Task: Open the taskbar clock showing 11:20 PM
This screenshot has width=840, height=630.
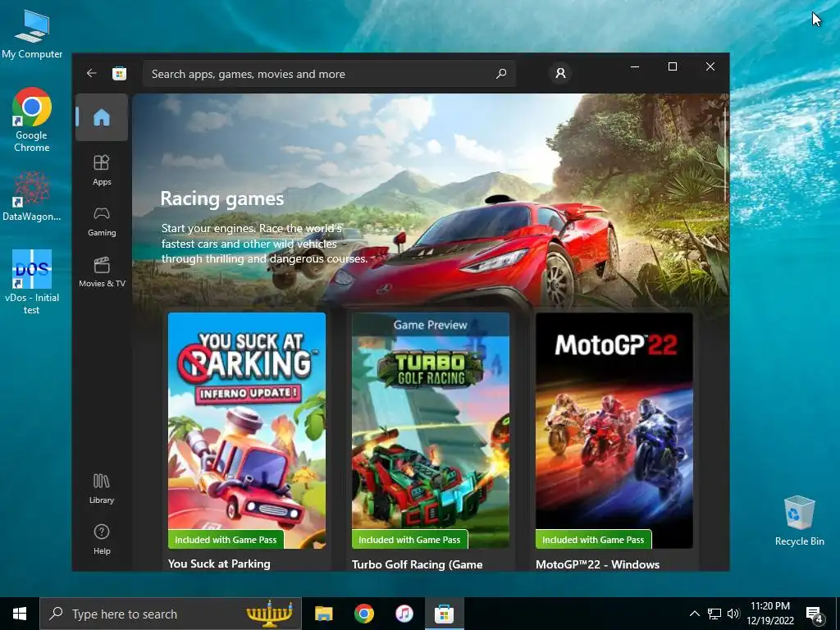Action: click(x=769, y=614)
